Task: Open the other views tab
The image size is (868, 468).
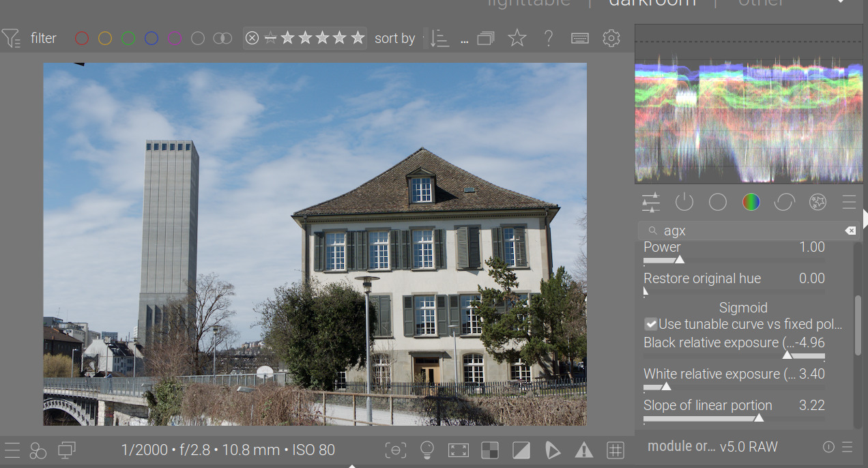Action: point(762,3)
